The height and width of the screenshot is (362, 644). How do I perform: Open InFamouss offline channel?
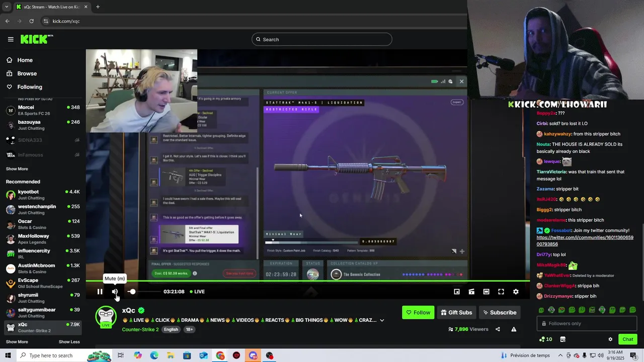43,155
